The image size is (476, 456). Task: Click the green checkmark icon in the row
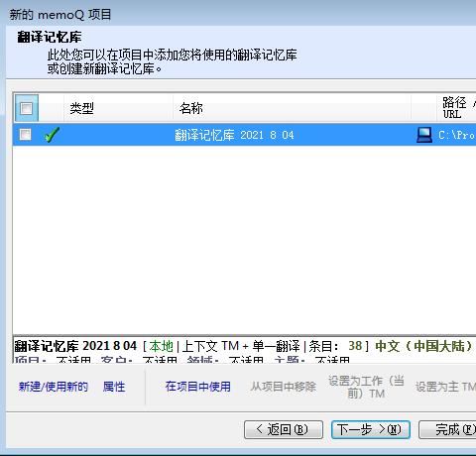click(x=52, y=135)
